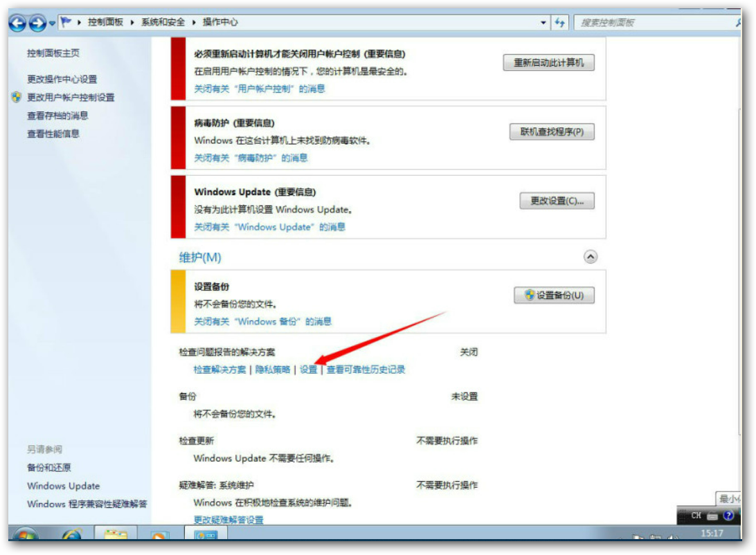Click shield icon beside 更改用户帐户控制设置

17,97
